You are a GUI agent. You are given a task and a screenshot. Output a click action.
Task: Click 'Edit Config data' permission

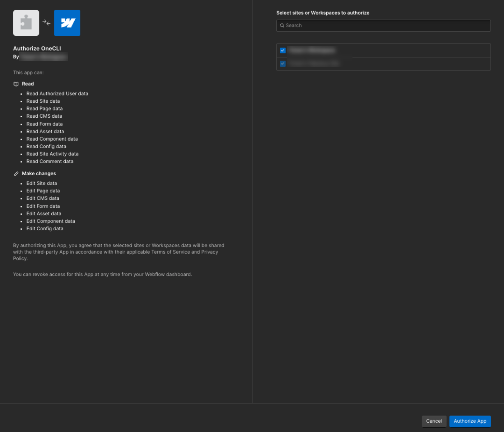point(45,228)
